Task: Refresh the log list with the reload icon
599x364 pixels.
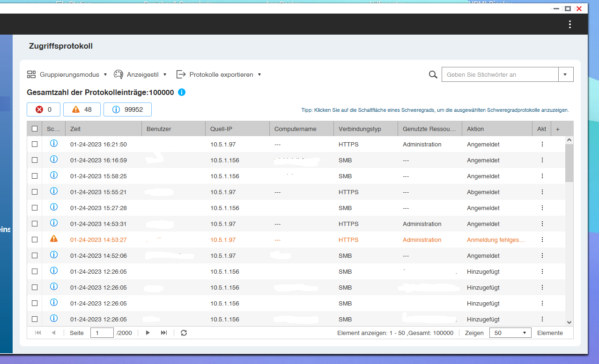Action: [184, 333]
